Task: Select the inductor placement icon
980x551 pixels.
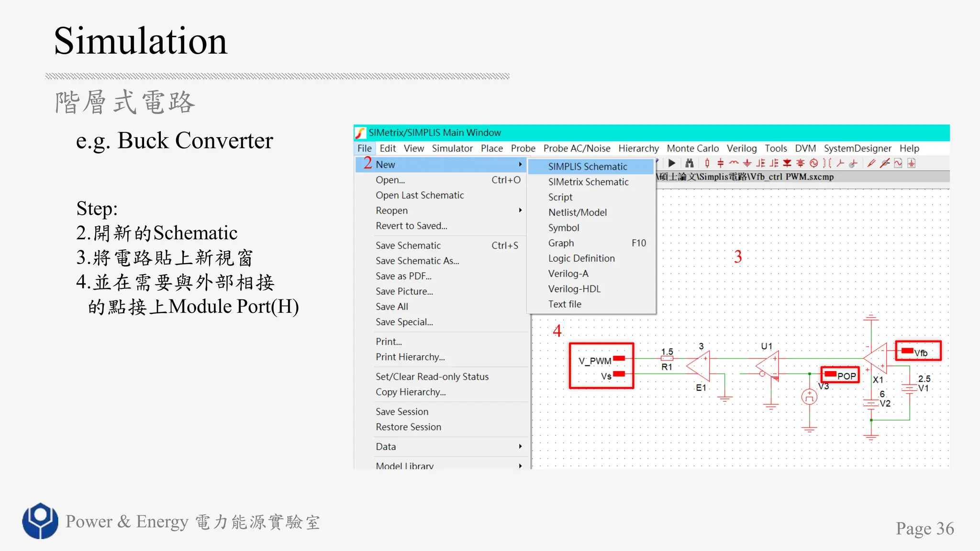Action: (x=734, y=163)
